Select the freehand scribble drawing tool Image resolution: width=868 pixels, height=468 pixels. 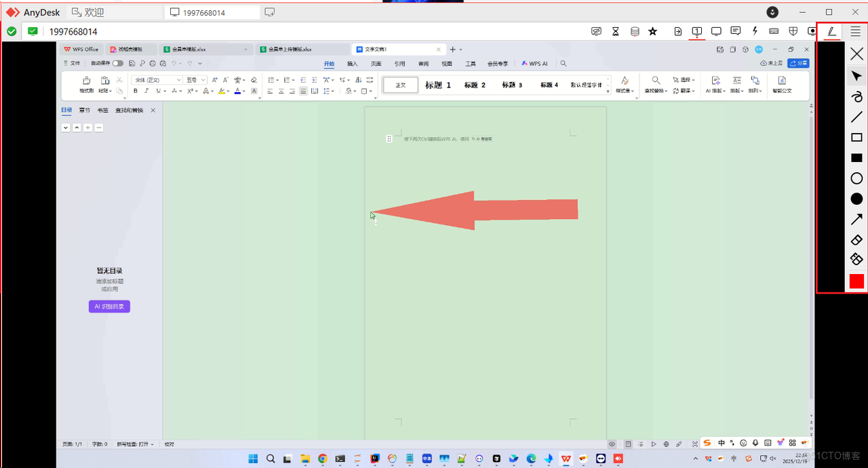856,96
